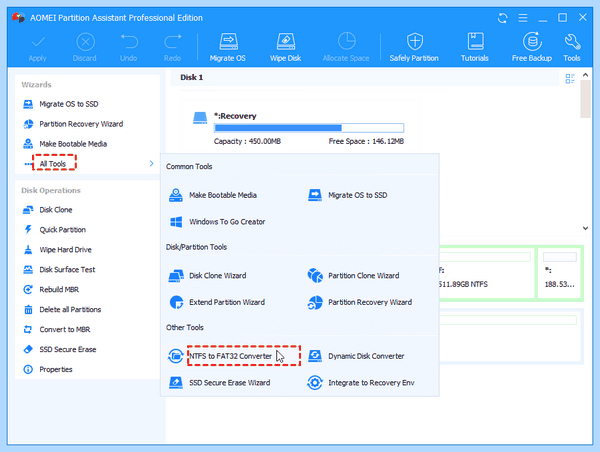This screenshot has height=452, width=600.
Task: Click the Recovery partition usage bar
Action: coord(309,128)
